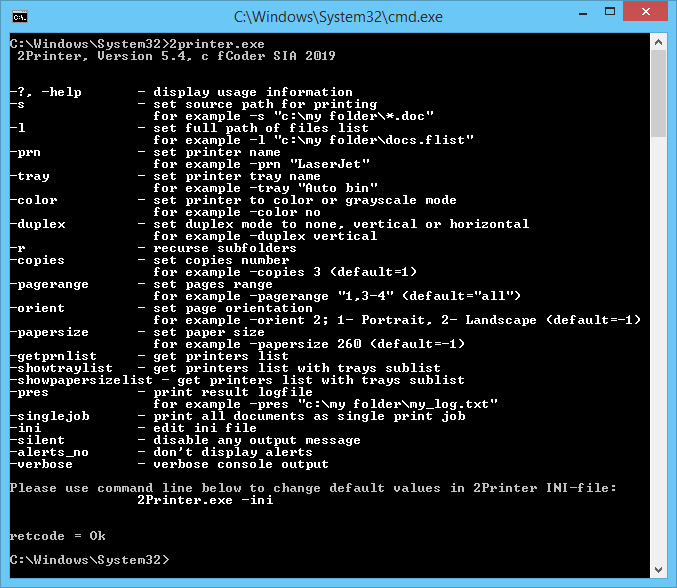Click the scrollbar up arrow

pos(658,43)
